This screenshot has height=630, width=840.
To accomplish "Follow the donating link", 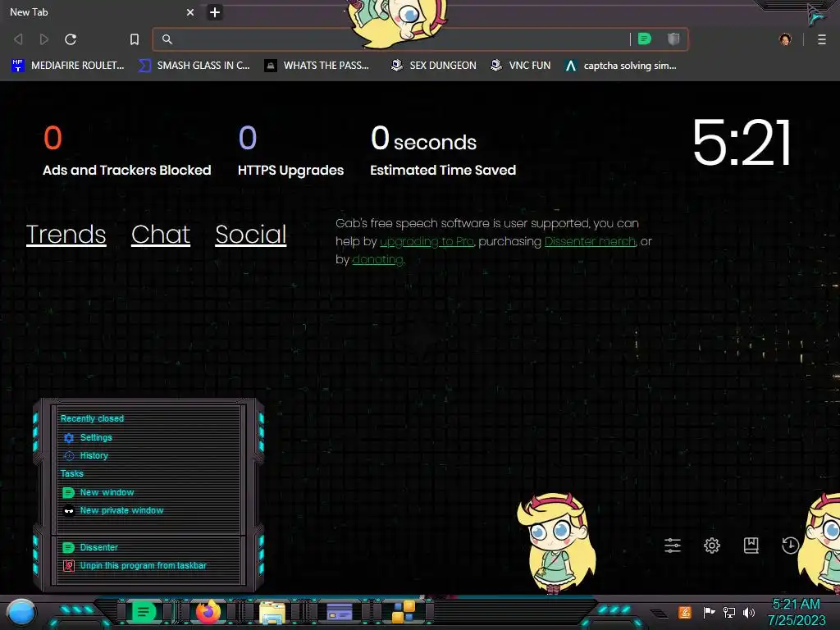I will (377, 260).
